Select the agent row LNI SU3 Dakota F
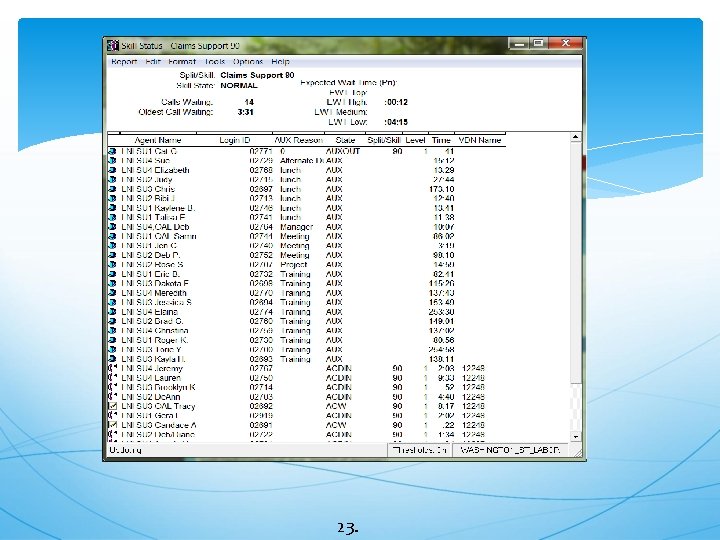Viewport: 720px width, 540px height. pyautogui.click(x=306, y=283)
